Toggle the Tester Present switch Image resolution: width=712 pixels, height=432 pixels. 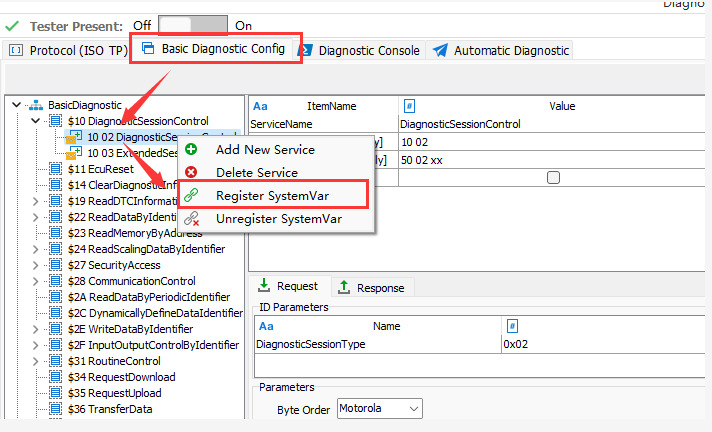(x=193, y=24)
